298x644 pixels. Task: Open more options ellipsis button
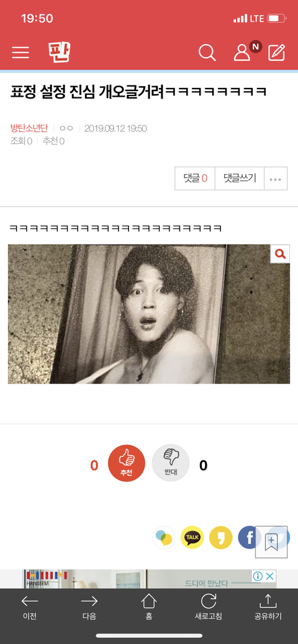coord(276,179)
